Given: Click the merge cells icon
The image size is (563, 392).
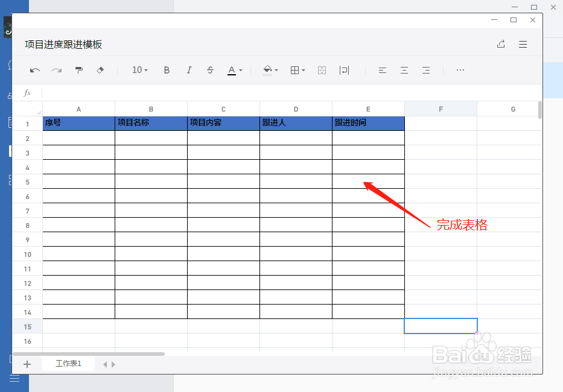Looking at the screenshot, I should (x=322, y=71).
